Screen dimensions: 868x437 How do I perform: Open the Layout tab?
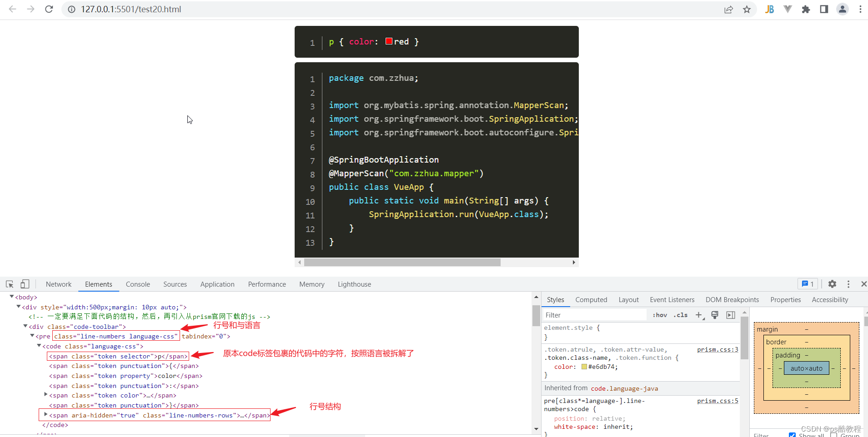[x=628, y=299]
